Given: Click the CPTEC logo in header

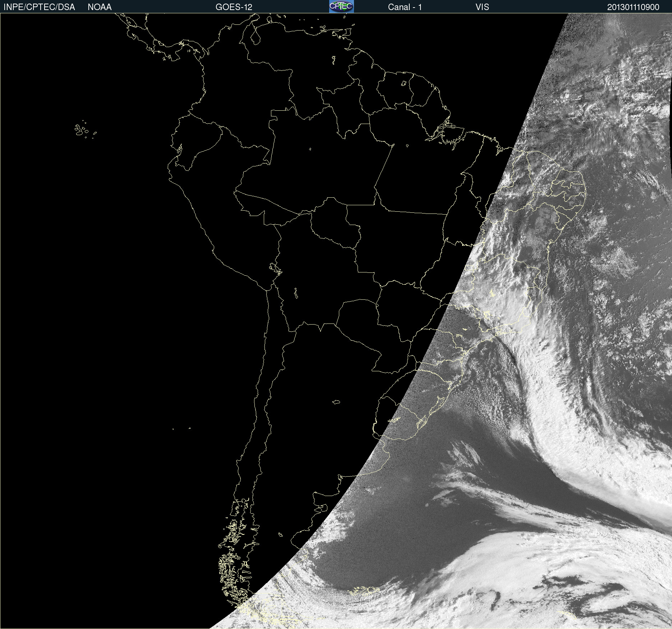Looking at the screenshot, I should [x=341, y=6].
